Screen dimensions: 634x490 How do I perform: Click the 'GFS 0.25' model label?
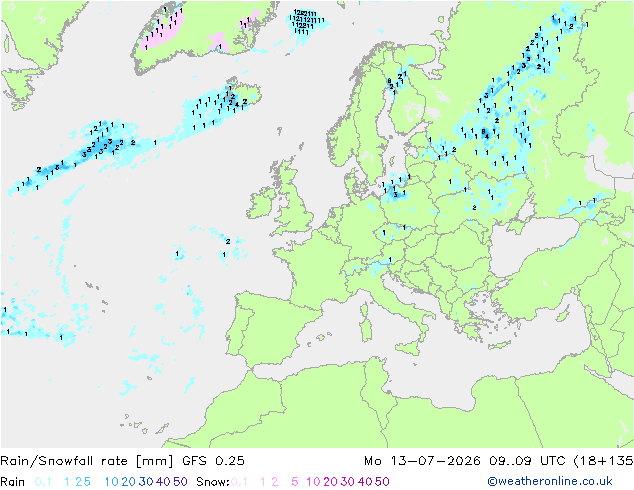pyautogui.click(x=213, y=461)
